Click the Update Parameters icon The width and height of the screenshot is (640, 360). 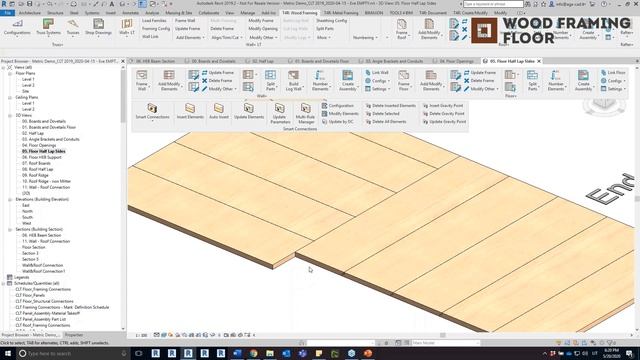click(x=280, y=113)
